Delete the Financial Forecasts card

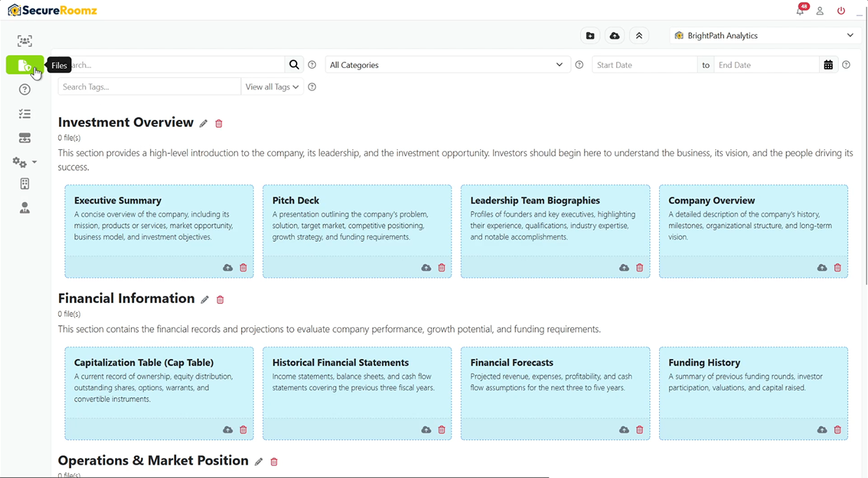pyautogui.click(x=639, y=430)
